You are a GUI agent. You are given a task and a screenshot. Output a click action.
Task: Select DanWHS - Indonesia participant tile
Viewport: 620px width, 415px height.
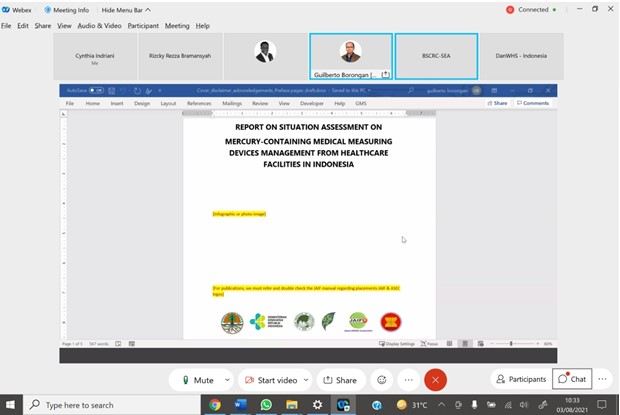[521, 56]
